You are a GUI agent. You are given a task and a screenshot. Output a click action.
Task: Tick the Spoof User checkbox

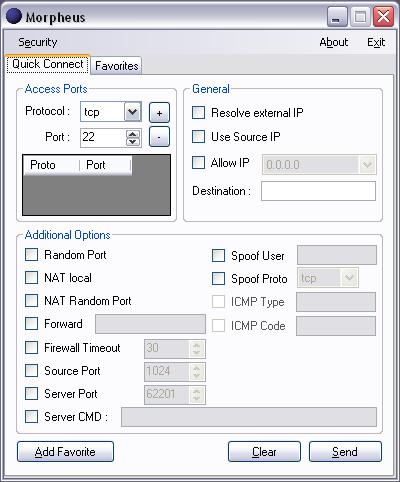point(218,256)
